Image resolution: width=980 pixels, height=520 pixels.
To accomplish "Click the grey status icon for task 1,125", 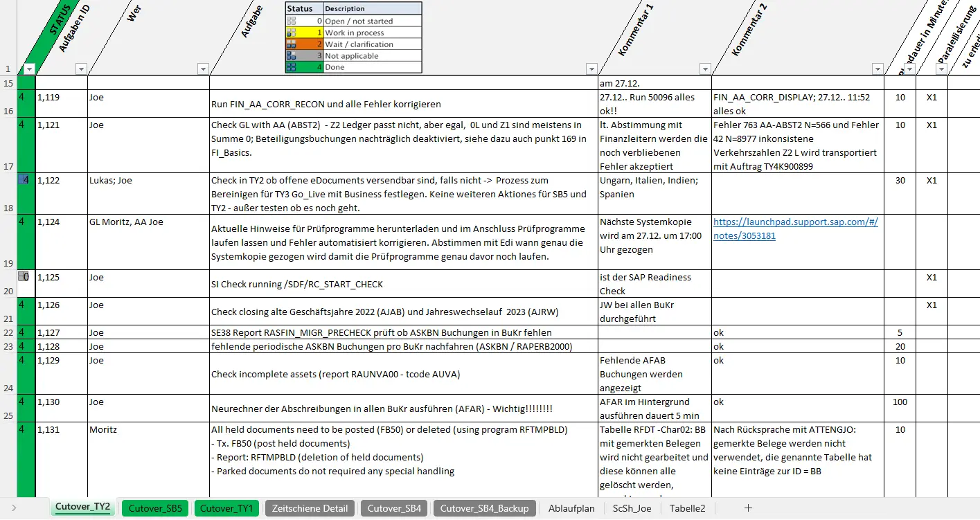I will [x=23, y=276].
